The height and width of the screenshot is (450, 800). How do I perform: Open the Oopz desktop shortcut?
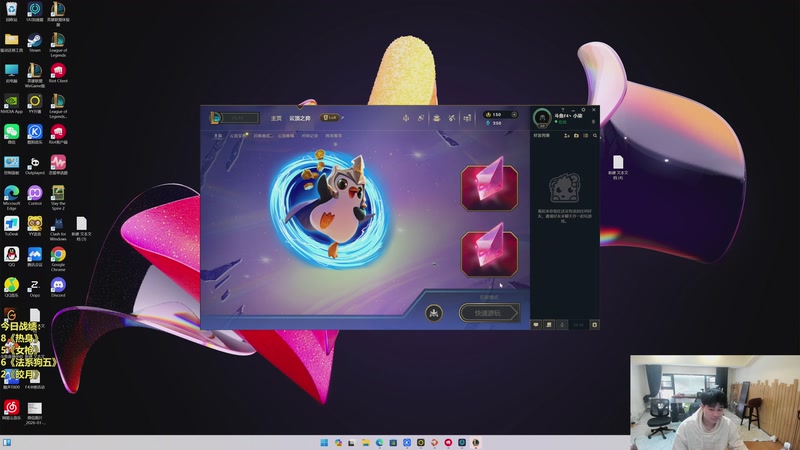35,287
